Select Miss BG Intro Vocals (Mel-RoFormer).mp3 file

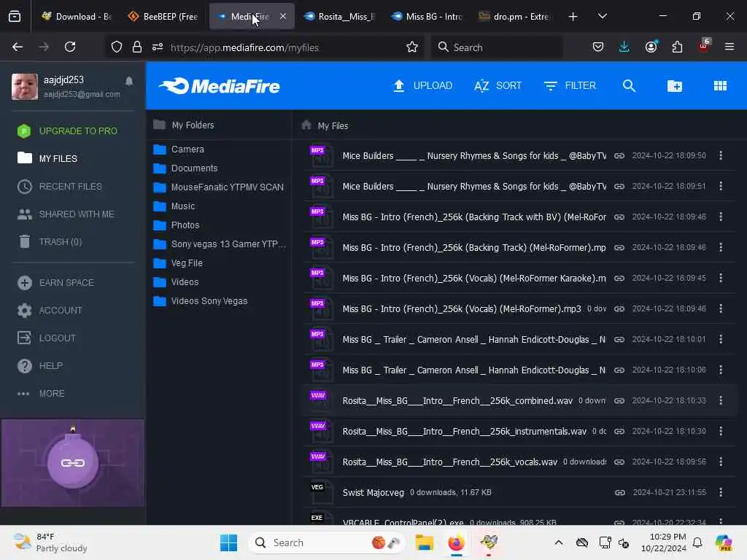pos(461,309)
